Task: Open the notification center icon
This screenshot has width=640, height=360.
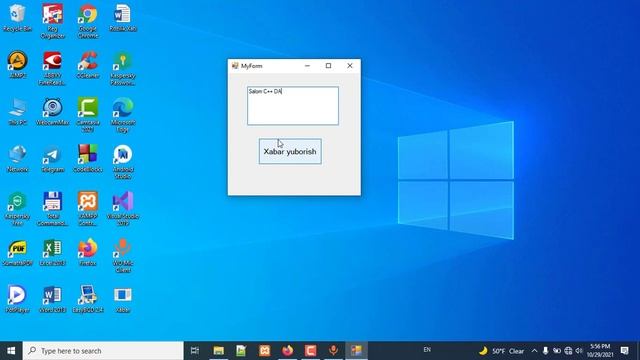Action: click(624, 351)
